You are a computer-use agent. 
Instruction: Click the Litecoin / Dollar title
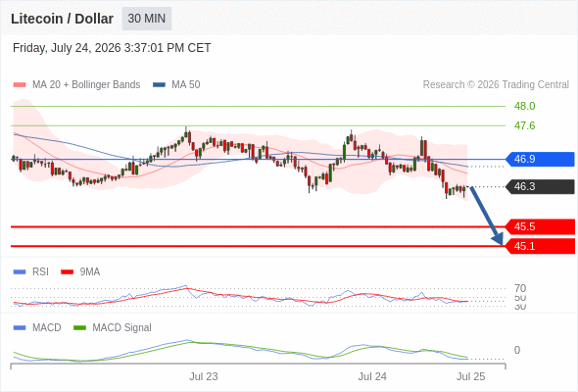point(62,19)
